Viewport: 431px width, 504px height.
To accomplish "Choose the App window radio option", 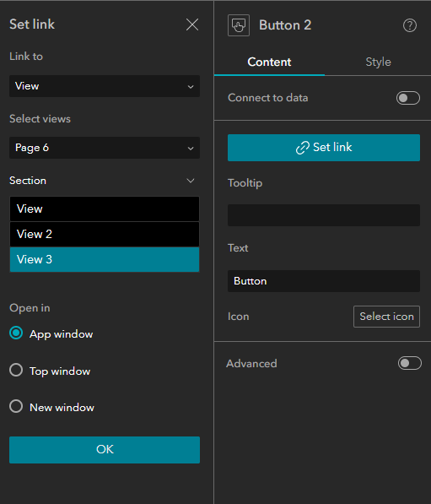I will (x=16, y=333).
